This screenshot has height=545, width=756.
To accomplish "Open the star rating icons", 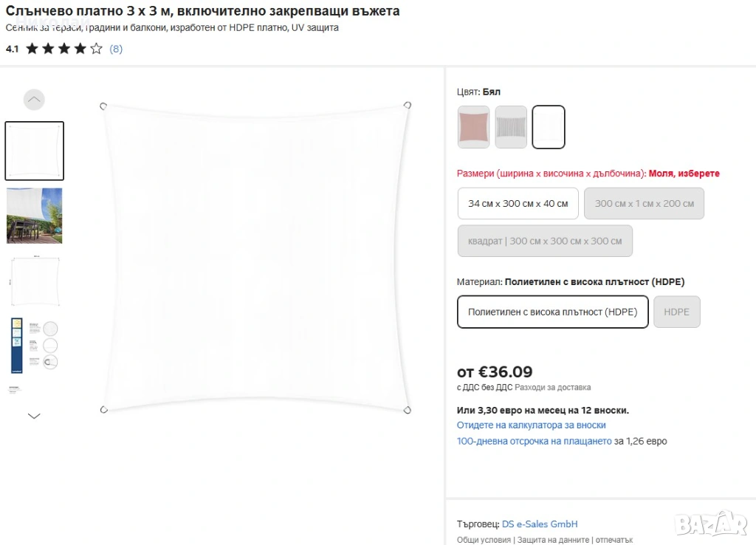I will (64, 49).
